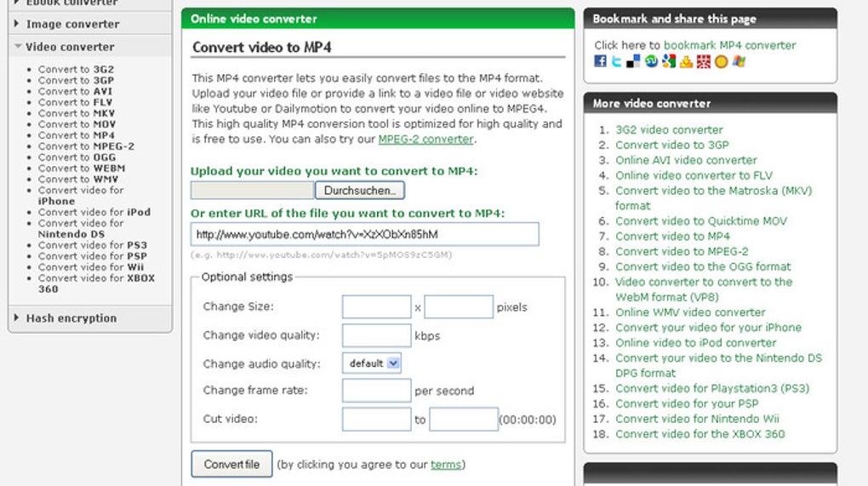Open Convert video for the XBOX 360 link
The width and height of the screenshot is (868, 486).
[x=700, y=434]
